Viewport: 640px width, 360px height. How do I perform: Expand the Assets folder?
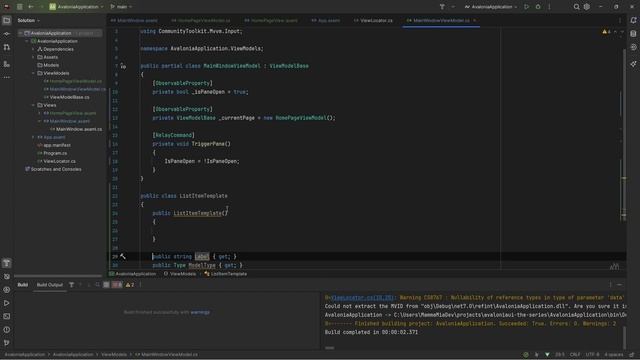pos(33,57)
